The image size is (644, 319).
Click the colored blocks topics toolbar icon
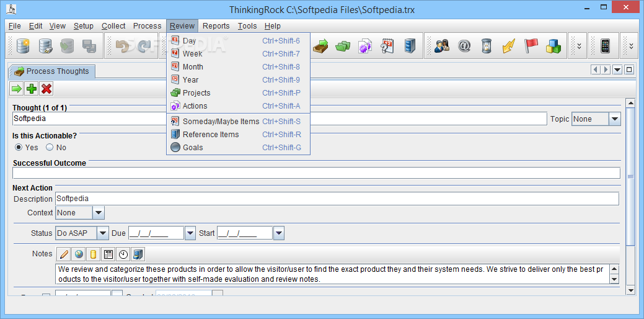pyautogui.click(x=554, y=46)
